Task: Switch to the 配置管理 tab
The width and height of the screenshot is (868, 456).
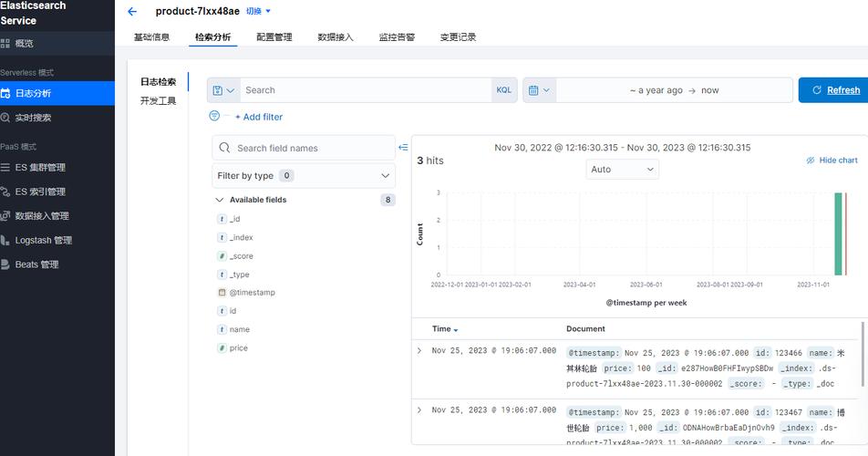Action: click(274, 37)
